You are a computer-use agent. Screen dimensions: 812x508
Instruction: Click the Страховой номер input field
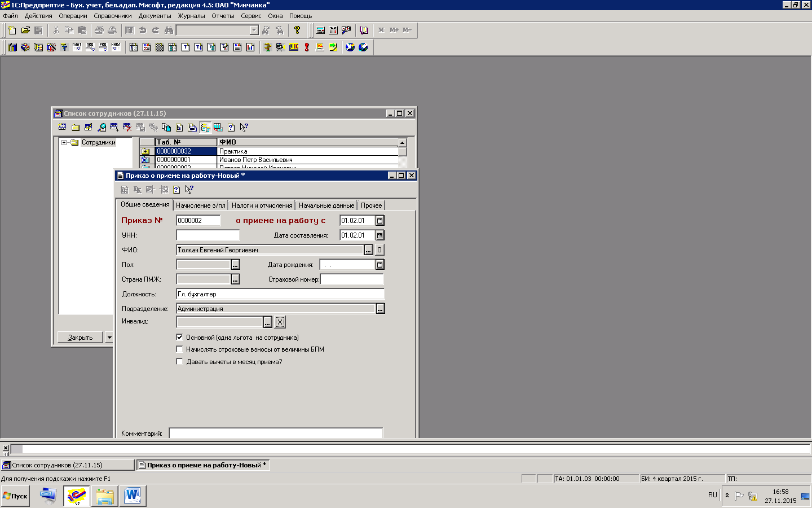point(352,279)
